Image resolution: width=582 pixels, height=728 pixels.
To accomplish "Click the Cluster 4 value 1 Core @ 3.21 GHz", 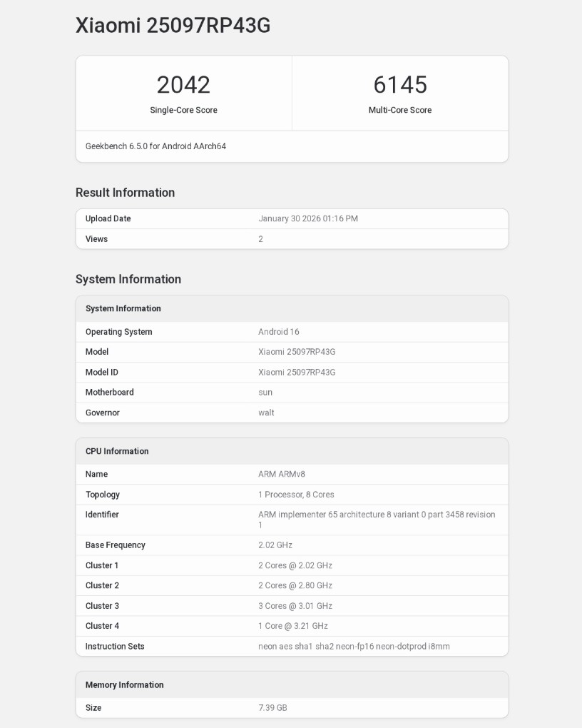I will [293, 626].
